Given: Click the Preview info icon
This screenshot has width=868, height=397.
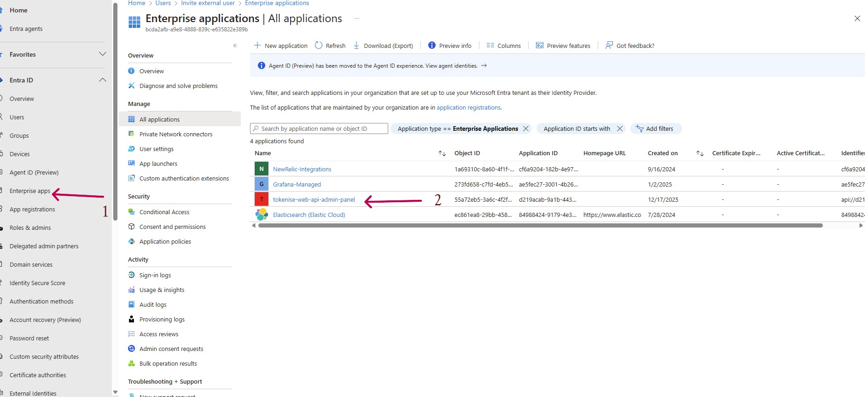Looking at the screenshot, I should tap(432, 45).
